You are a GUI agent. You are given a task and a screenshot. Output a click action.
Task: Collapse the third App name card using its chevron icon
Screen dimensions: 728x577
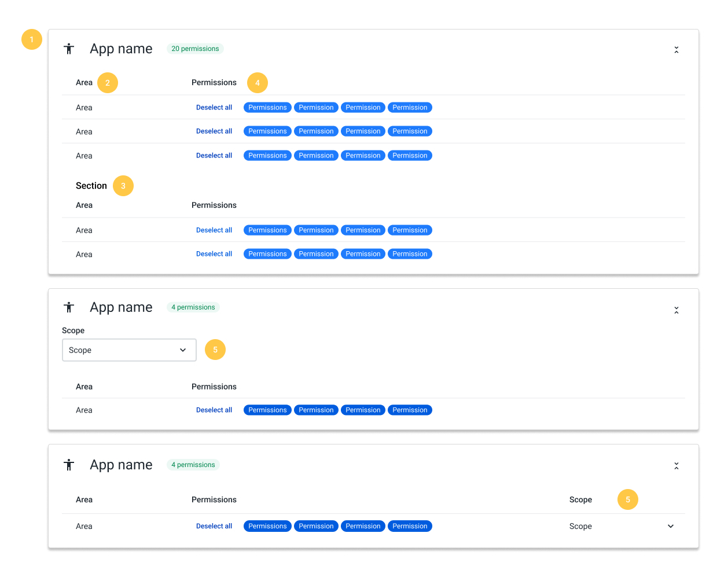[x=676, y=465]
